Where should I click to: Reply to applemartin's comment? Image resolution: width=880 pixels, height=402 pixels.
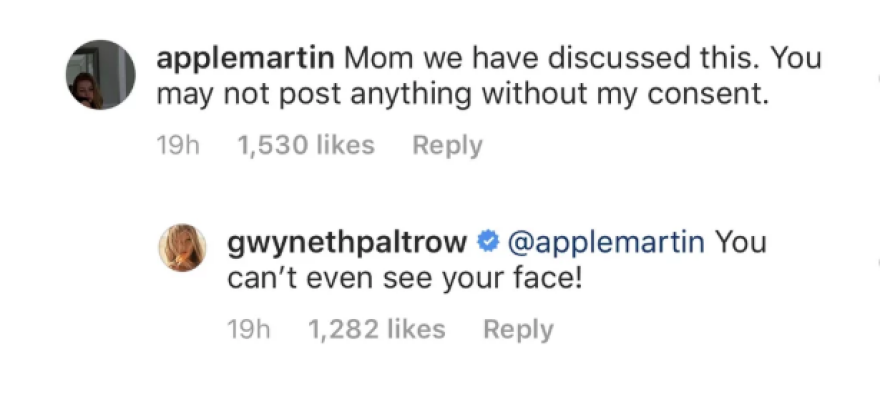point(447,145)
